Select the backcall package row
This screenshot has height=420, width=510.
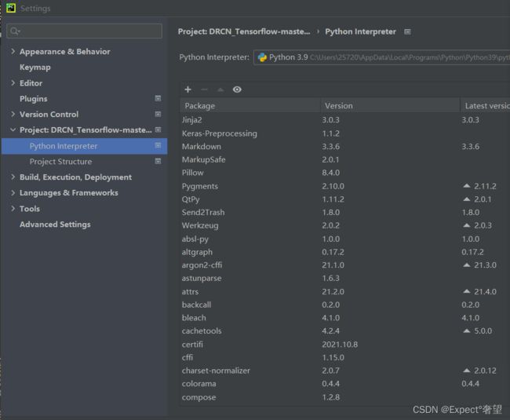tap(344, 305)
